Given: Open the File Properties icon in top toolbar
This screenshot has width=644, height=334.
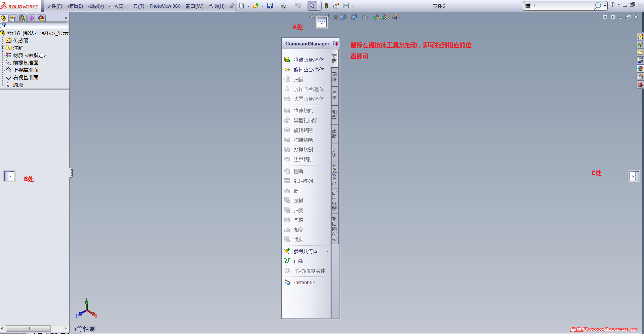Looking at the screenshot, I should pyautogui.click(x=336, y=6).
